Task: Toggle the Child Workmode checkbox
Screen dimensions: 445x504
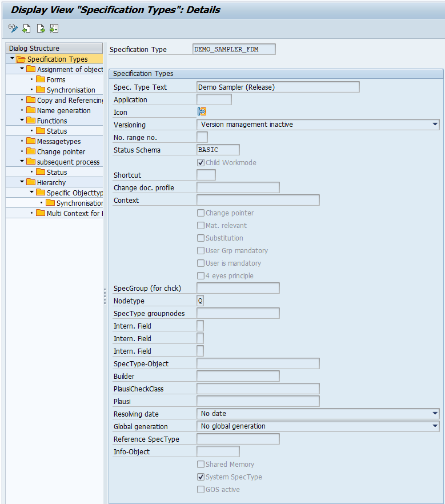Action: tap(201, 163)
